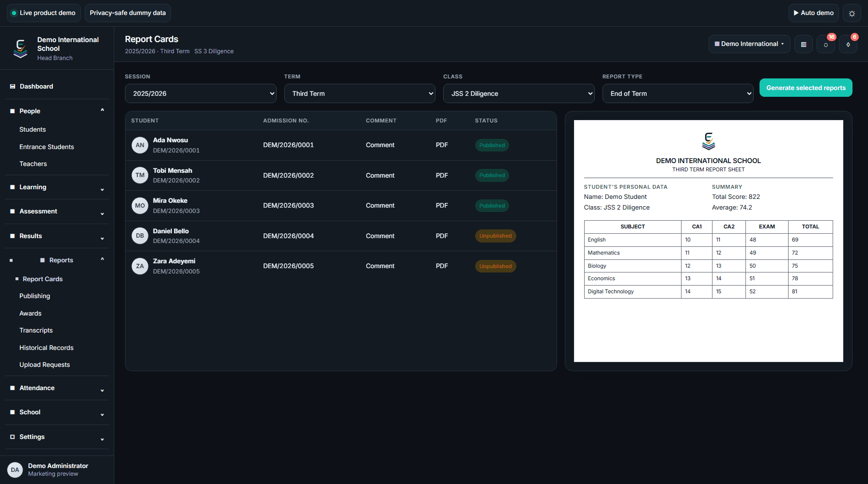
Task: Open Transcripts in the sidebar
Action: tap(36, 331)
